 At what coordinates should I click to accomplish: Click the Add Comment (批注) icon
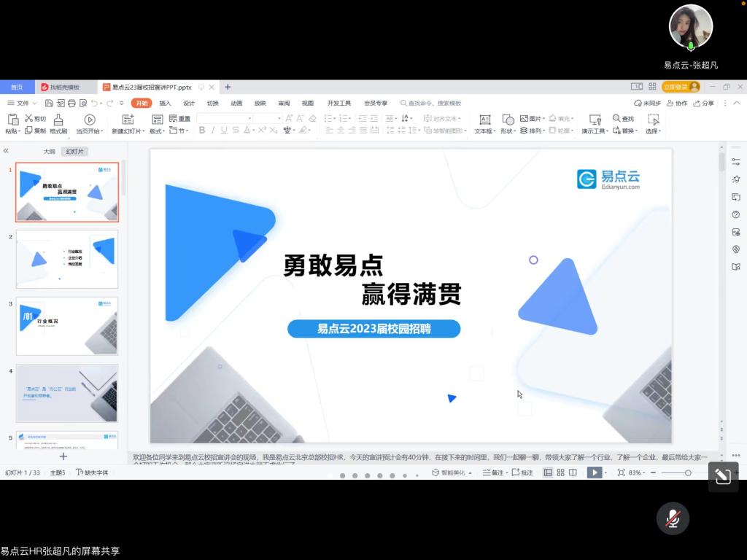click(516, 472)
